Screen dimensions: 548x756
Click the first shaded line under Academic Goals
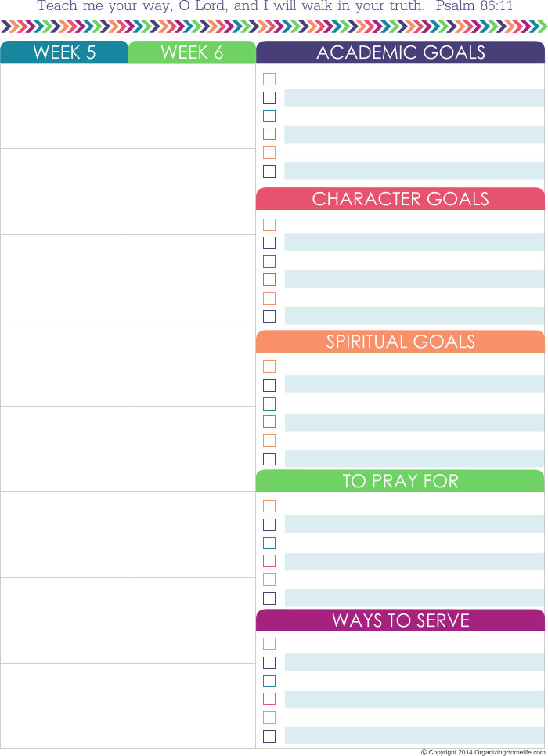414,97
